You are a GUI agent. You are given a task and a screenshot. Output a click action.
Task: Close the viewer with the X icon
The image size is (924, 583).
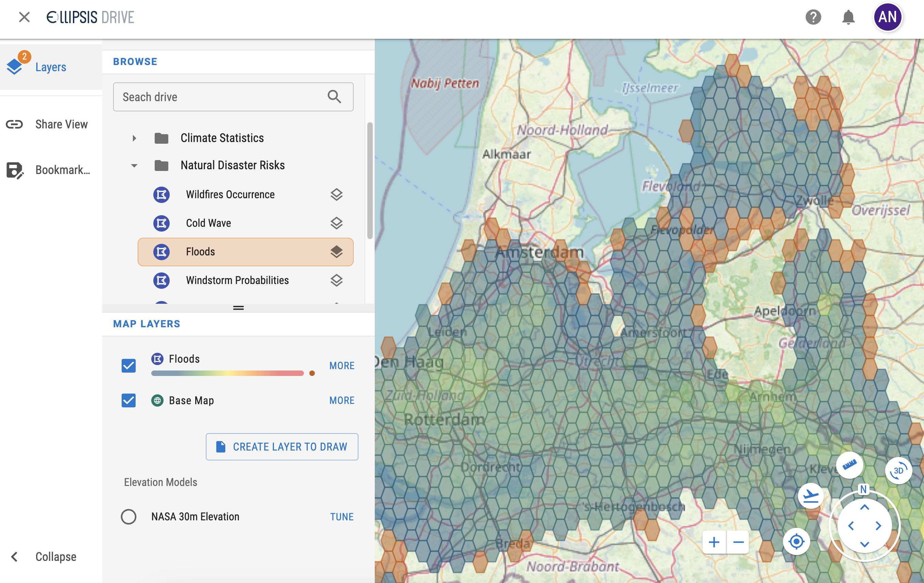[24, 17]
